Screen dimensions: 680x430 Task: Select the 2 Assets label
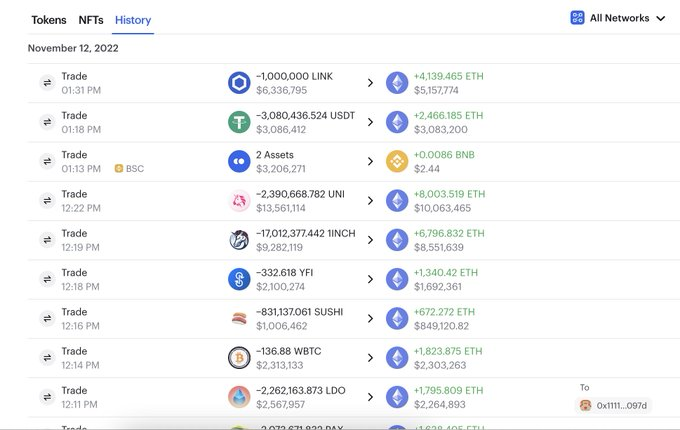click(275, 155)
